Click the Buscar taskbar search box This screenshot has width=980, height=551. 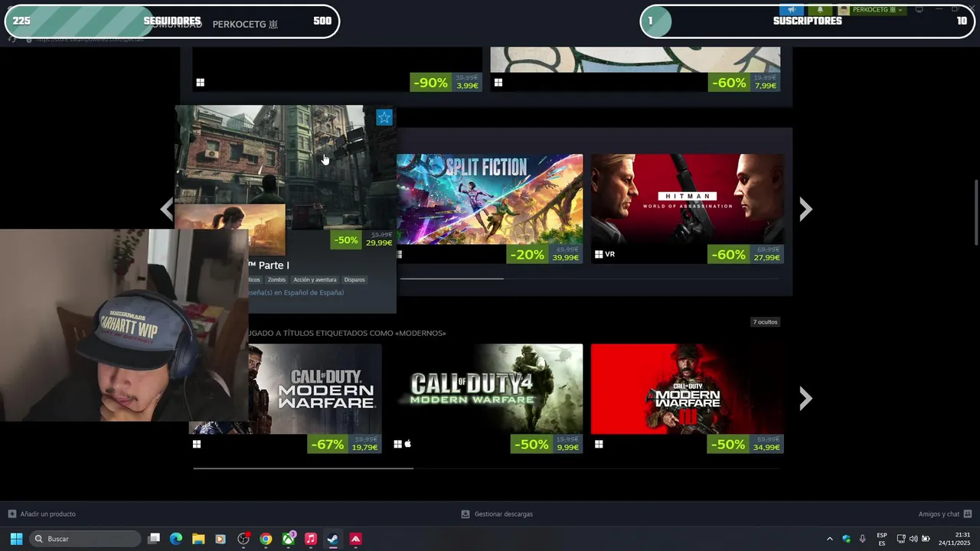[85, 539]
